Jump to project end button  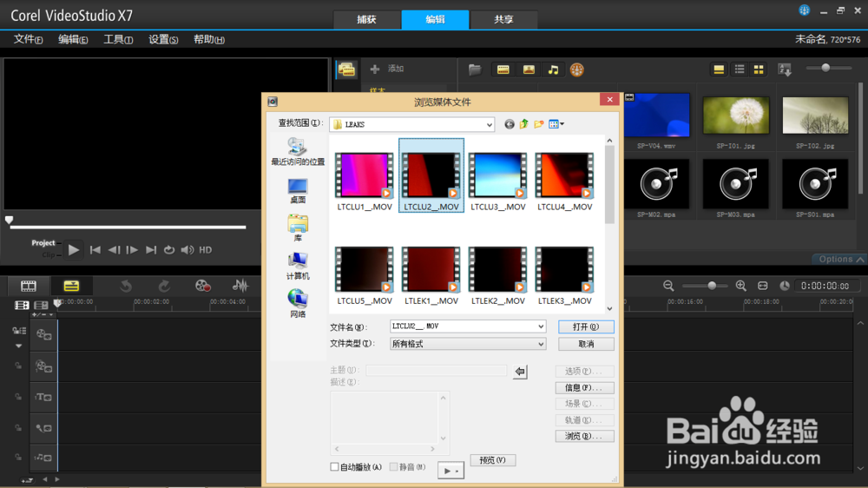(x=150, y=250)
